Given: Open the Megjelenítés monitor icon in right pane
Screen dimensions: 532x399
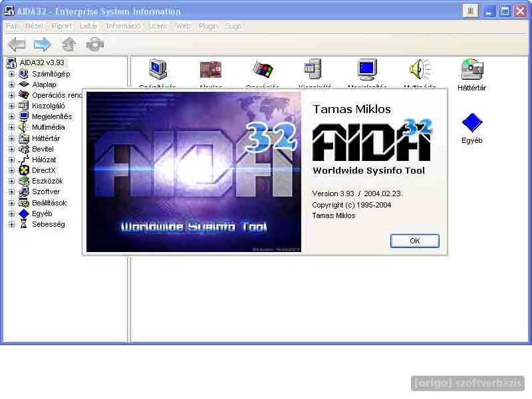Looking at the screenshot, I should pos(367,70).
